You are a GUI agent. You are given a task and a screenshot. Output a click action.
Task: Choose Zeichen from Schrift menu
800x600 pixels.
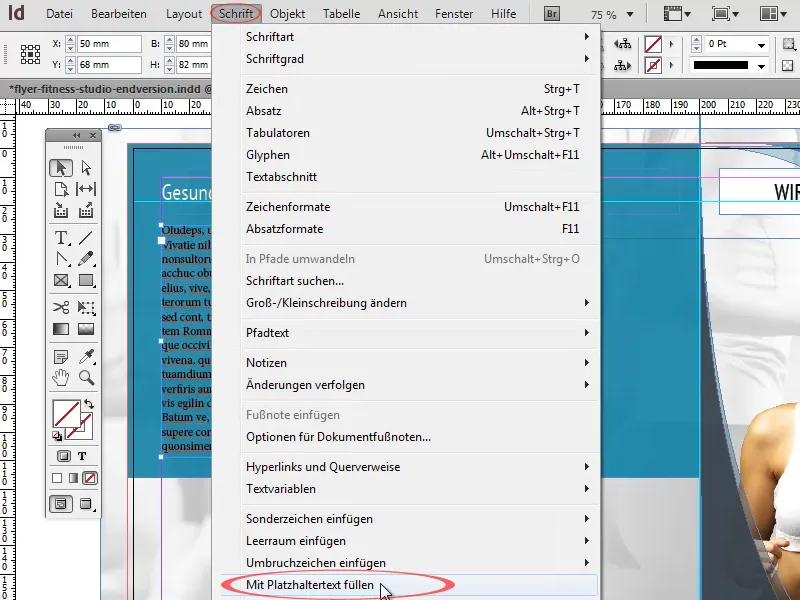coord(415,89)
